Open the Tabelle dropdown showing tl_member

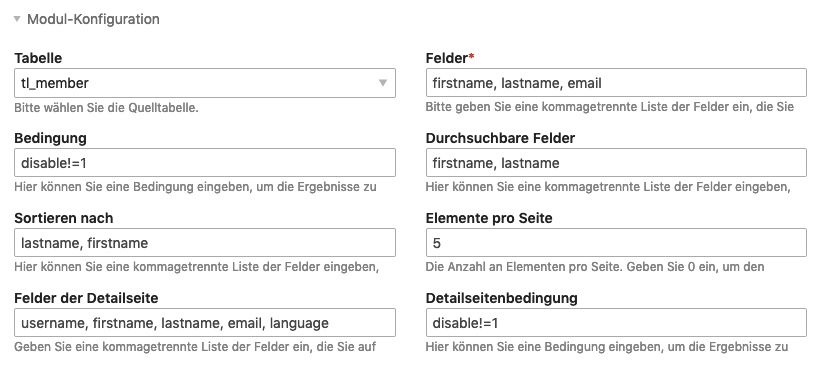pyautogui.click(x=205, y=83)
